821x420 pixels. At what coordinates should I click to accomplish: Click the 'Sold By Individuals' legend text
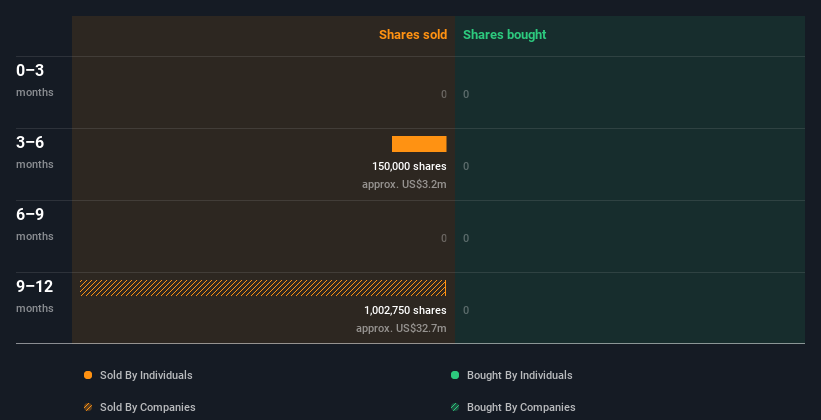click(146, 375)
